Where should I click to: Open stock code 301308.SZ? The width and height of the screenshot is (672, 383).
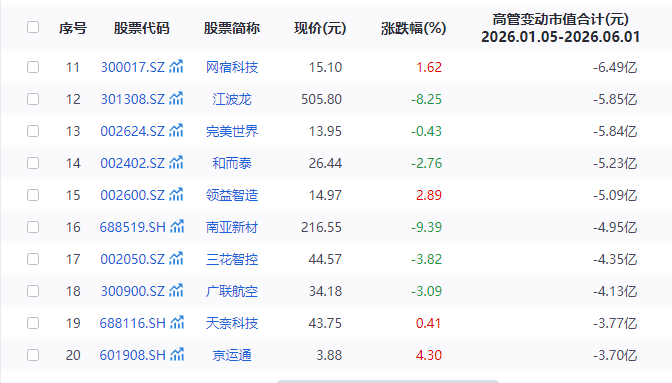tap(132, 99)
